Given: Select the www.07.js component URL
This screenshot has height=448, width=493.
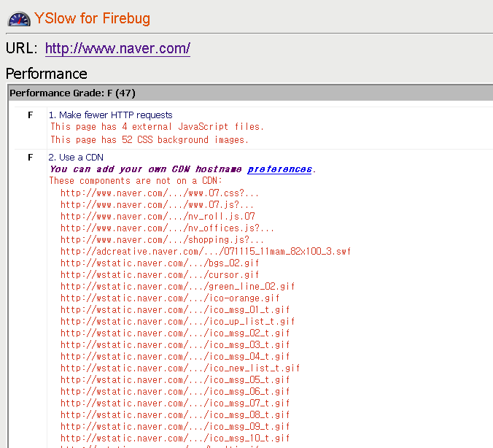Looking at the screenshot, I should (158, 205).
